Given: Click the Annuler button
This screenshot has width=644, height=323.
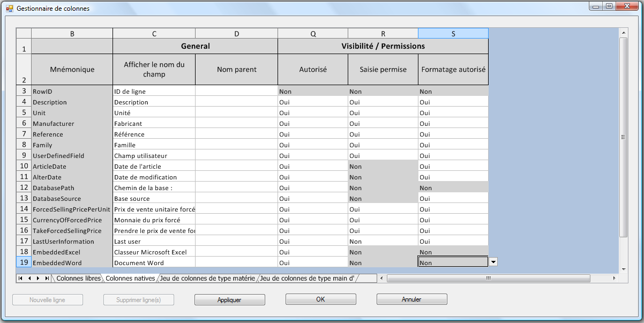Looking at the screenshot, I should pos(411,299).
